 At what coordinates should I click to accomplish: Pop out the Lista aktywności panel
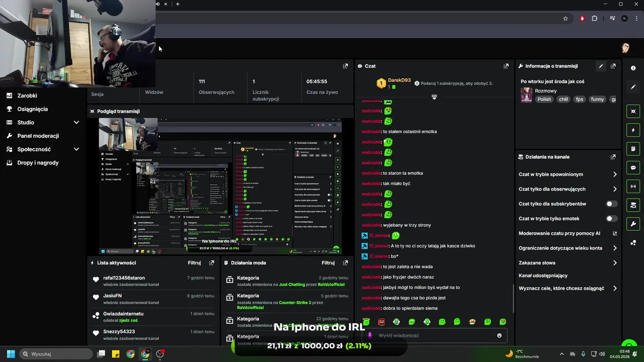211,262
